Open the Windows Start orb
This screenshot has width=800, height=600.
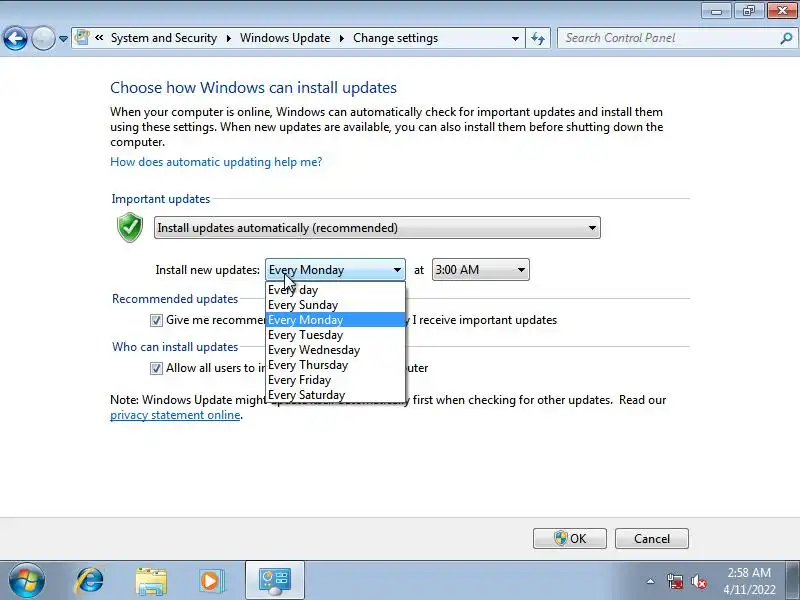27,580
